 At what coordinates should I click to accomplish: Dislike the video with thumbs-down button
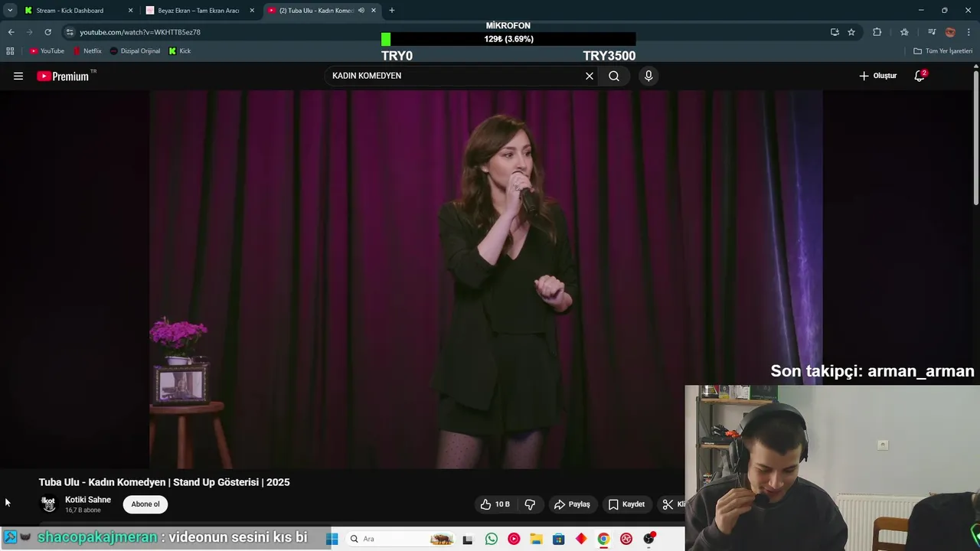coord(530,504)
